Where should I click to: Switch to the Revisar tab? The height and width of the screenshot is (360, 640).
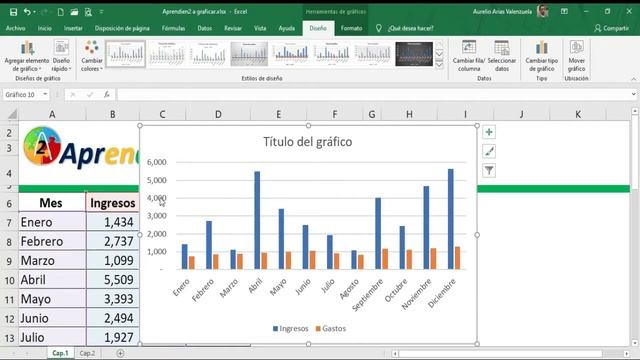tap(233, 28)
